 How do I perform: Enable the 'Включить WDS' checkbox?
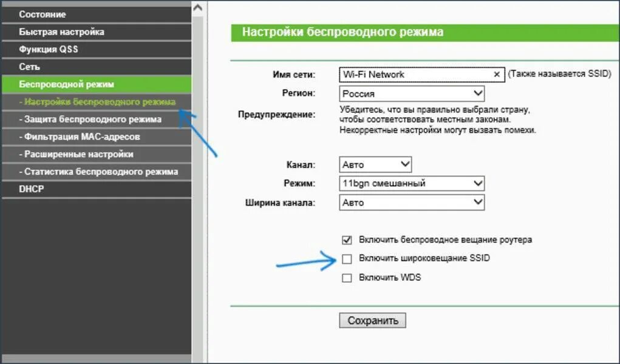coord(347,278)
